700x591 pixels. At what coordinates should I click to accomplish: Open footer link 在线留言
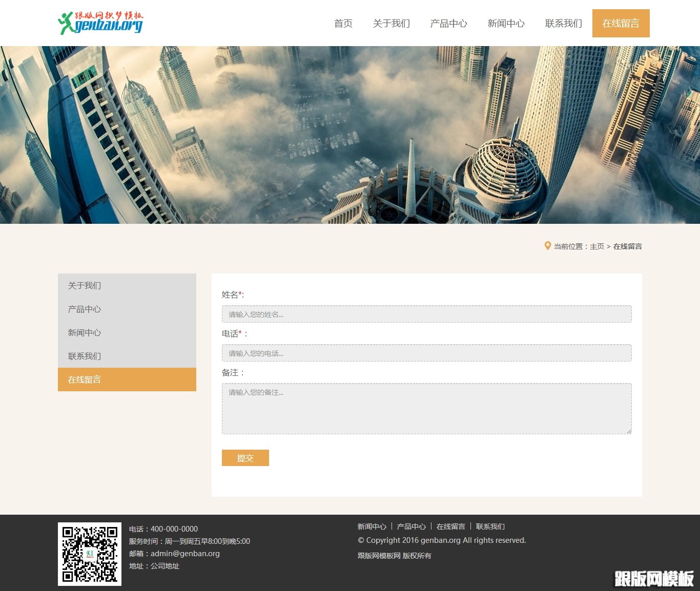click(451, 526)
